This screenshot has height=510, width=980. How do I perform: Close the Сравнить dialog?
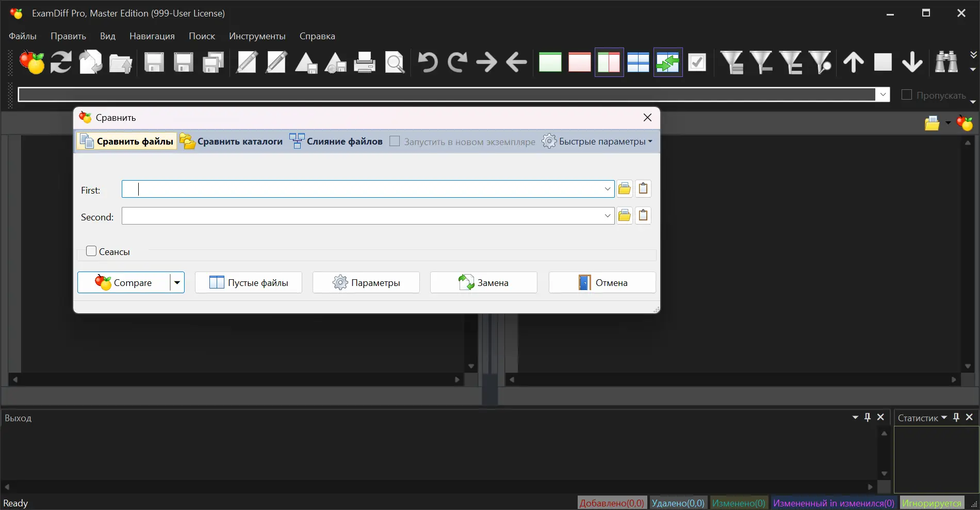[x=647, y=118]
